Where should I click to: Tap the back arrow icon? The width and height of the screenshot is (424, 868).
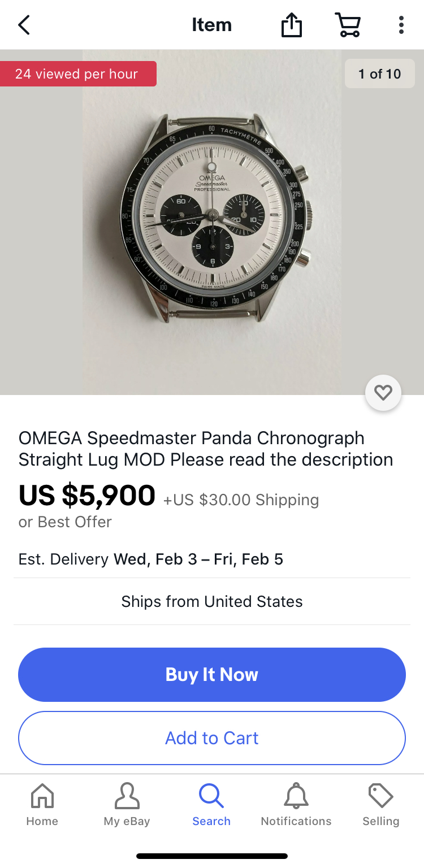[24, 25]
